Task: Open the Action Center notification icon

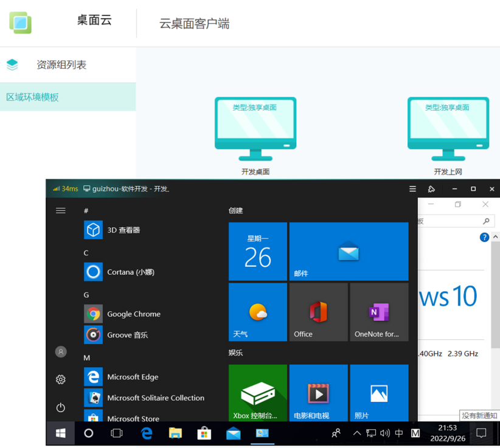Action: (481, 433)
